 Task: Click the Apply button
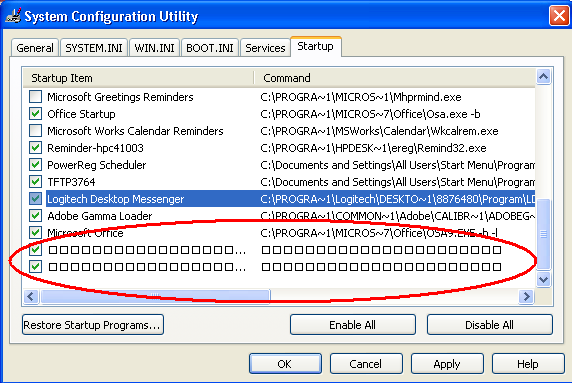(x=447, y=364)
